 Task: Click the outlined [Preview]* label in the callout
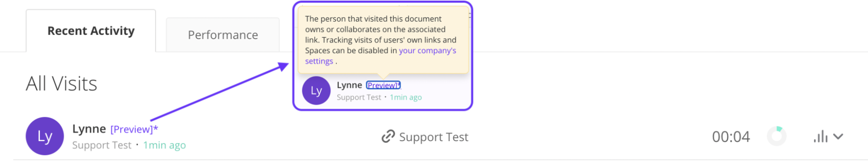383,85
